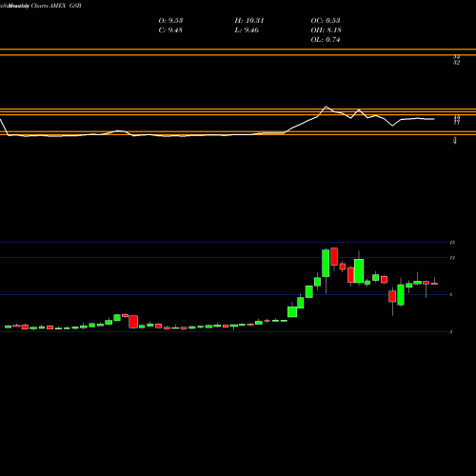Click the 'OH: 8.18' reading

[x=326, y=30]
